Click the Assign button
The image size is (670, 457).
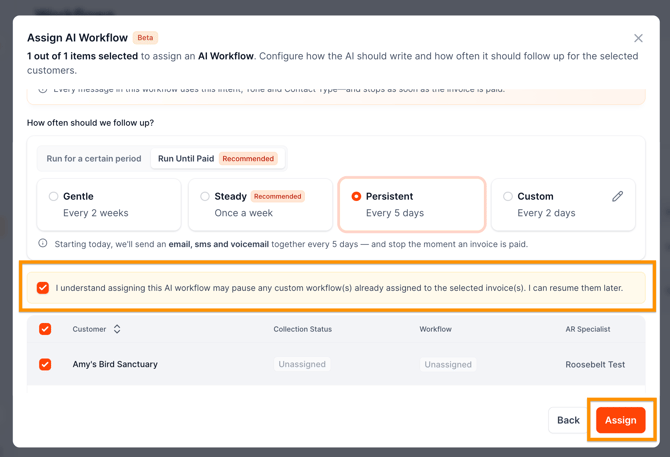(x=620, y=420)
